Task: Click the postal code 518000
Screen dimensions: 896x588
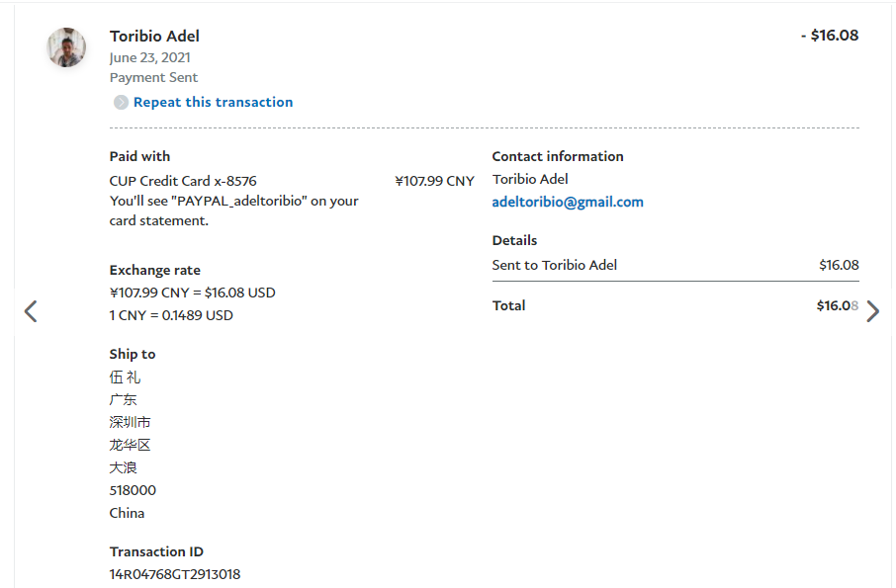Action: point(133,490)
